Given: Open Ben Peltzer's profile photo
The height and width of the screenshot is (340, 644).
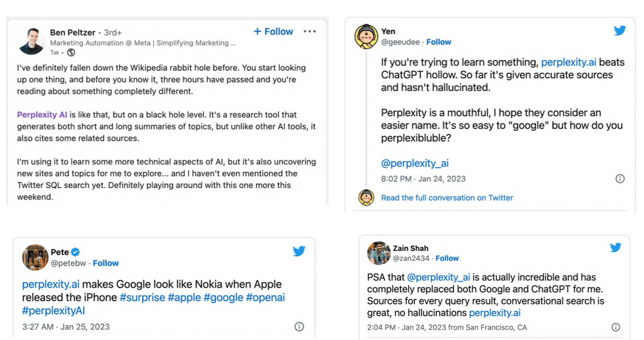Looking at the screenshot, I should (x=32, y=40).
